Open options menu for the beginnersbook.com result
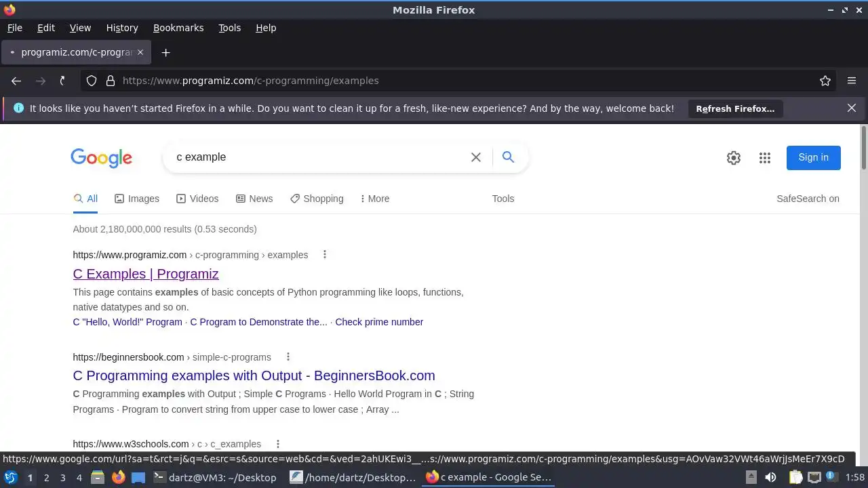The image size is (868, 488). (288, 357)
